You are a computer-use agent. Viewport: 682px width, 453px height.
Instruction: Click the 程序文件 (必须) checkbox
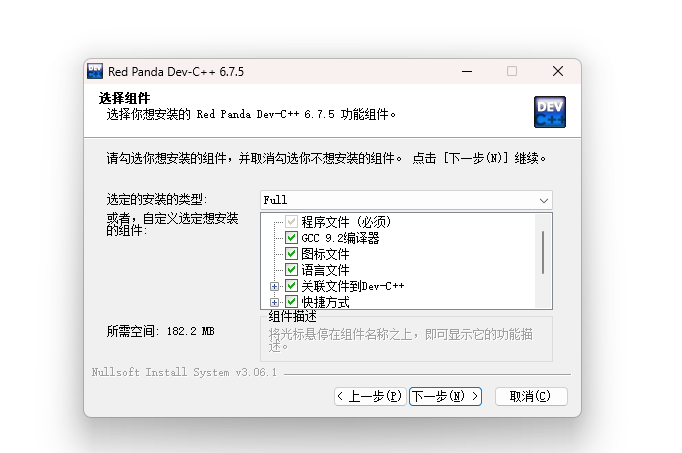(x=291, y=222)
